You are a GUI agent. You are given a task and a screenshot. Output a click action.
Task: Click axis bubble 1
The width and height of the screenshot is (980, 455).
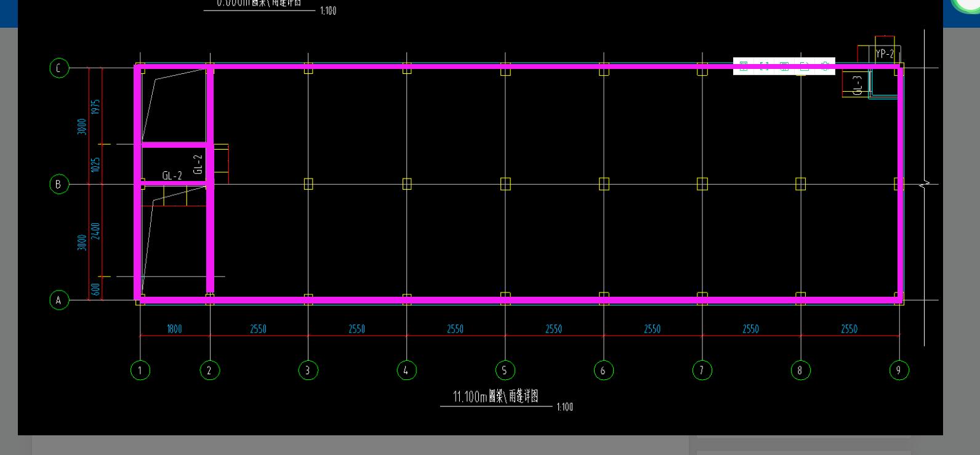click(140, 370)
